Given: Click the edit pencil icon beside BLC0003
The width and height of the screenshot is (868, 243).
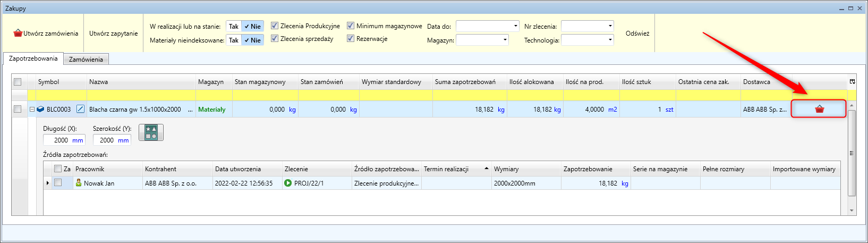Looking at the screenshot, I should [80, 109].
